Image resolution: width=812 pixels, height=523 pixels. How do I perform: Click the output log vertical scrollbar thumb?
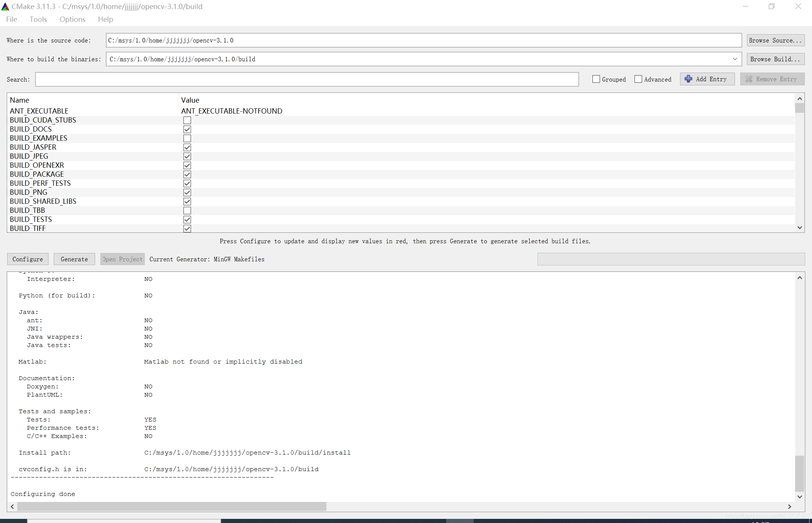pyautogui.click(x=800, y=473)
